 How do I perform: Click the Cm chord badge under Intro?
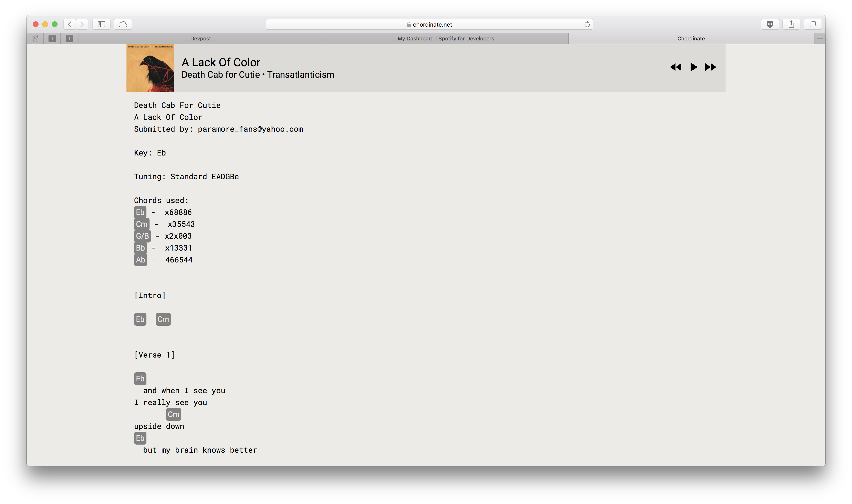(163, 319)
